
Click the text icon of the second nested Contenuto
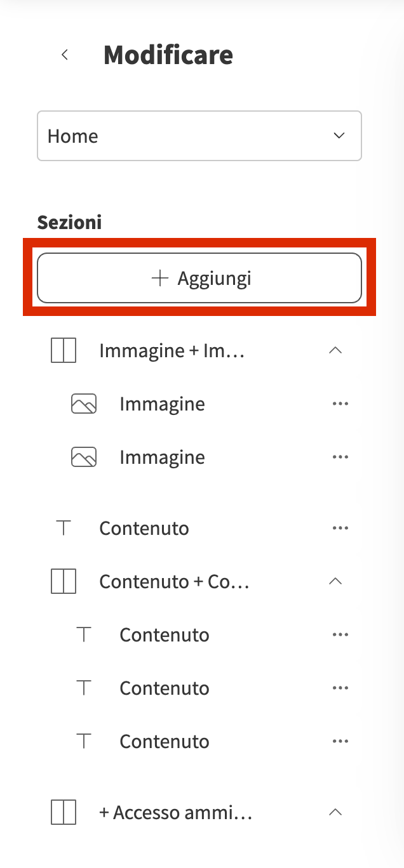tap(84, 688)
